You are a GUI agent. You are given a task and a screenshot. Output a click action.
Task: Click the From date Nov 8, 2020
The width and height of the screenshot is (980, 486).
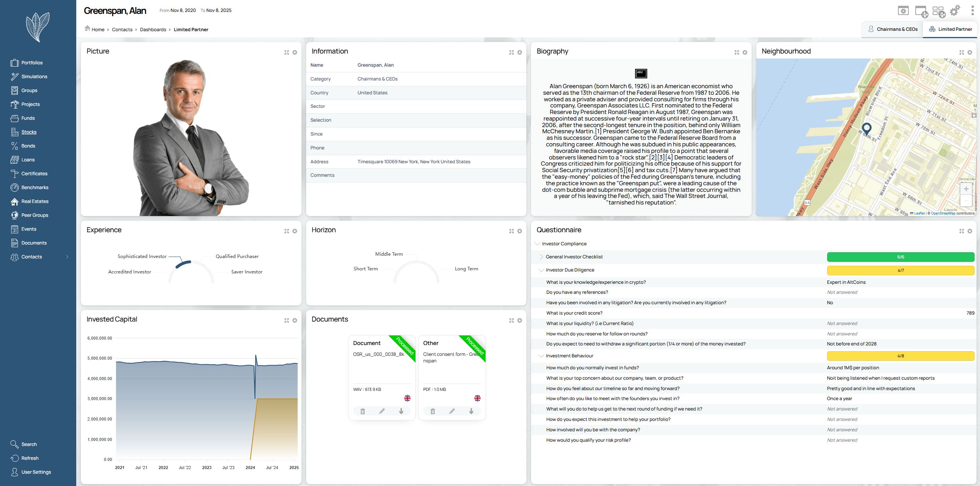[x=183, y=10]
